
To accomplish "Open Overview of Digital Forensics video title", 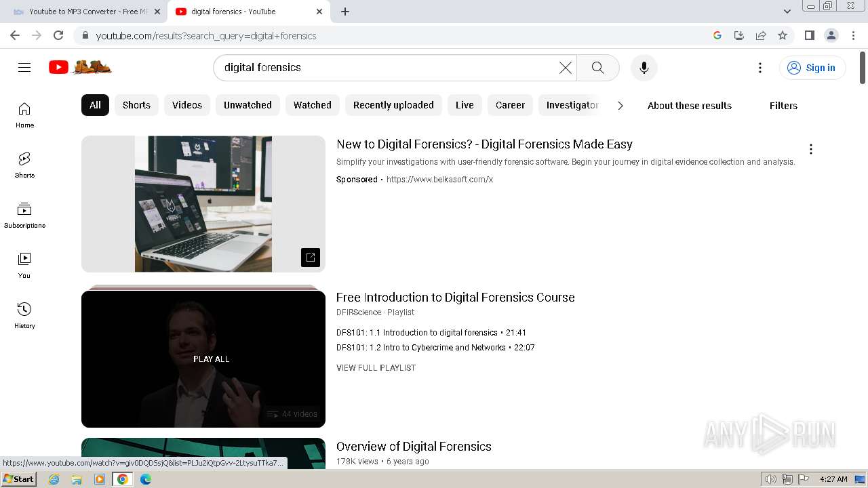I will click(414, 447).
